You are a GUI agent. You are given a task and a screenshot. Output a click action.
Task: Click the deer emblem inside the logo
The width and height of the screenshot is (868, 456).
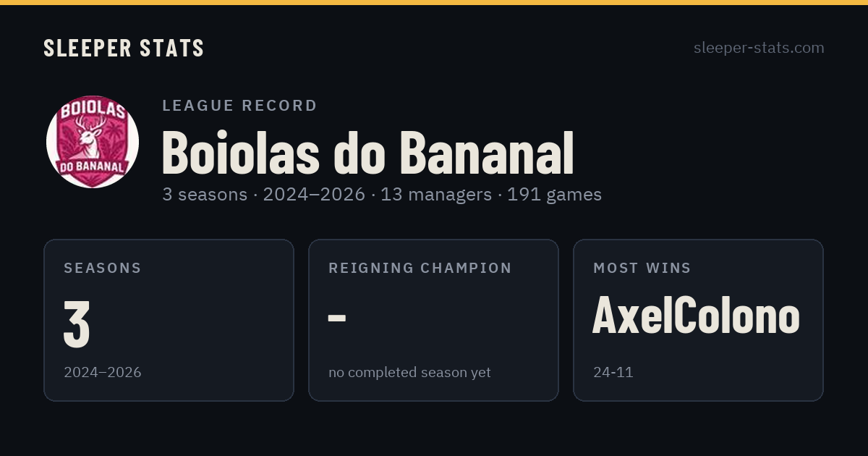click(91, 137)
